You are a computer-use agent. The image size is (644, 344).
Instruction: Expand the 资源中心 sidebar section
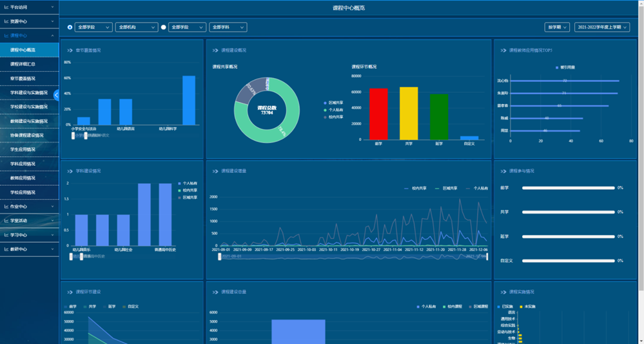click(29, 21)
